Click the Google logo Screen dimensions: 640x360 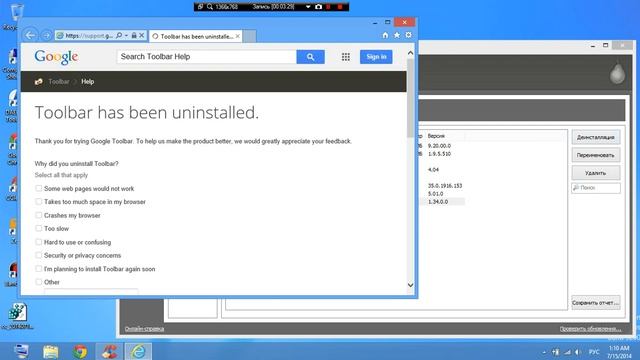coord(56,57)
